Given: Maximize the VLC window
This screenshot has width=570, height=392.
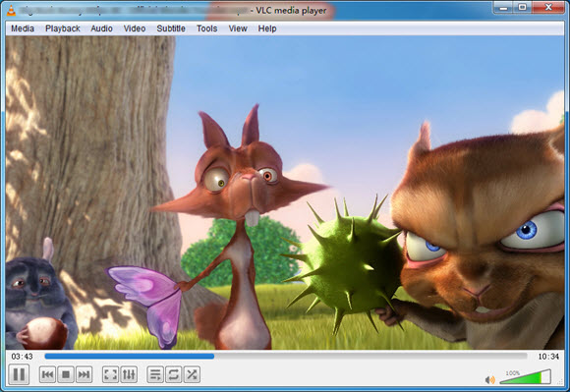Looking at the screenshot, I should [x=523, y=7].
